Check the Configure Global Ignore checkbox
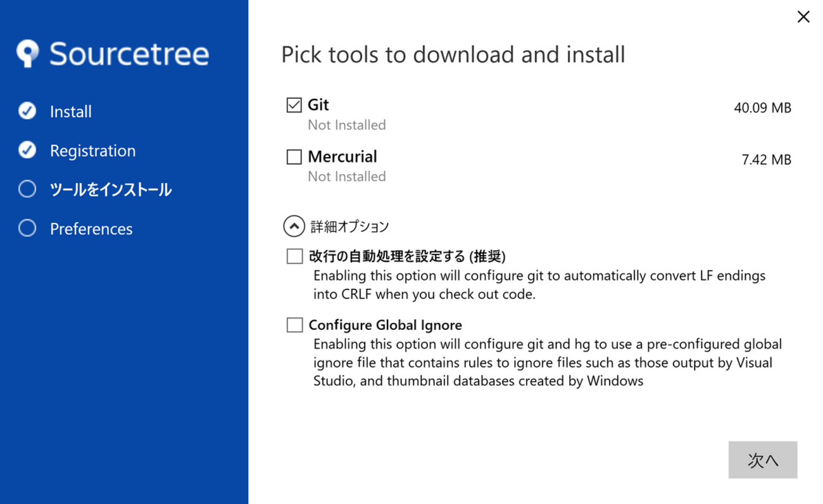 tap(294, 325)
